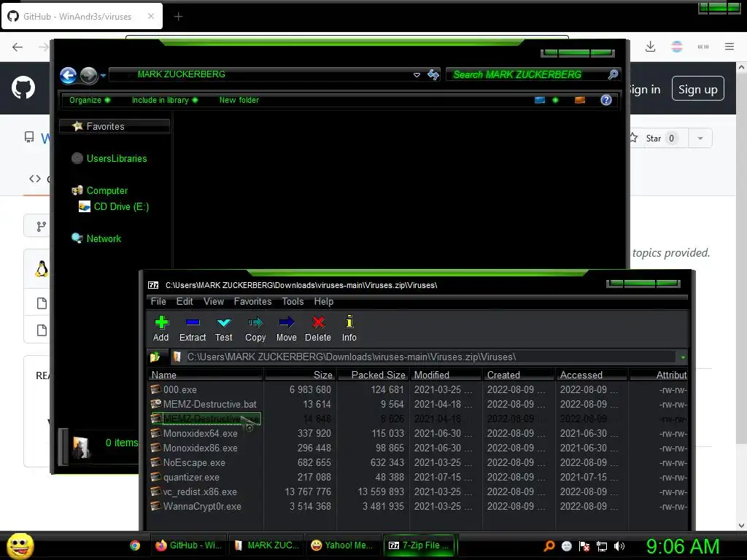The height and width of the screenshot is (560, 747).
Task: Open the Edit menu in 7-Zip
Action: point(185,301)
